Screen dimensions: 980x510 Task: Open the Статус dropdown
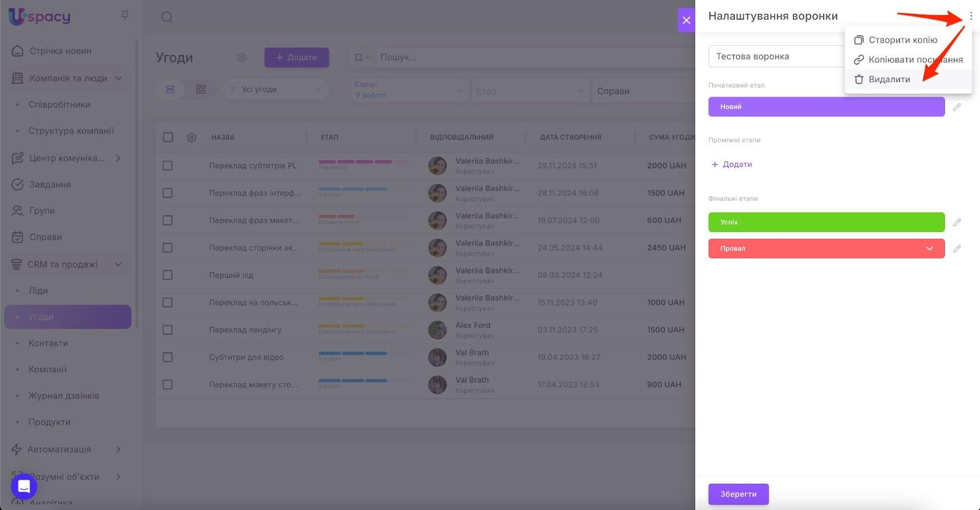click(409, 90)
